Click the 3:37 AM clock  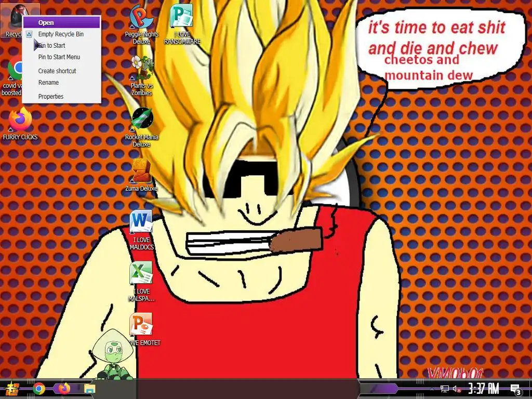coord(484,389)
